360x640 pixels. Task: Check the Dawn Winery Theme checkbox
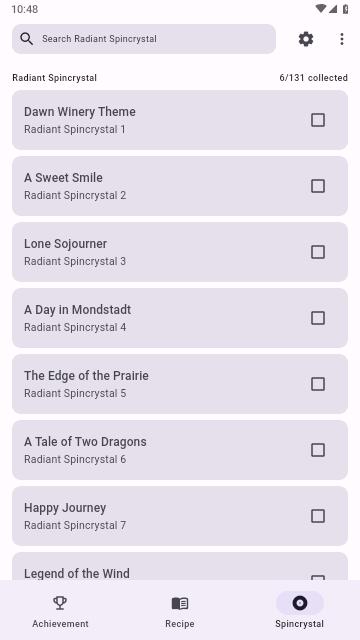(x=318, y=120)
